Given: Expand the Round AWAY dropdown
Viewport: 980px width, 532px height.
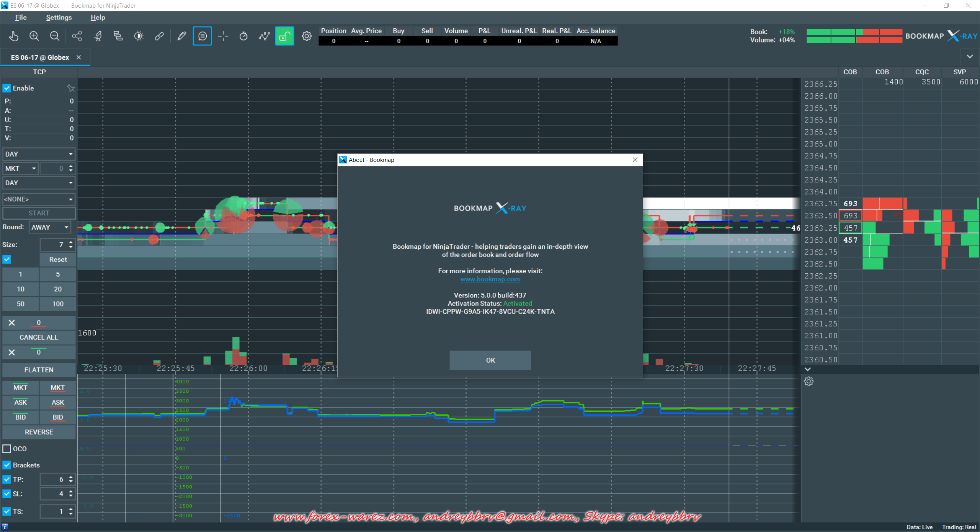Looking at the screenshot, I should [x=50, y=227].
